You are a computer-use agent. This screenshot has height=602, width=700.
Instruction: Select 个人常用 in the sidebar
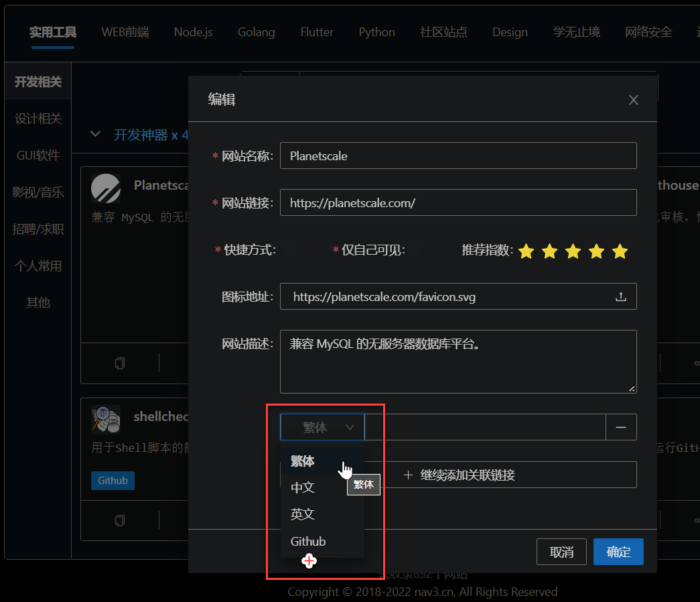[x=38, y=266]
